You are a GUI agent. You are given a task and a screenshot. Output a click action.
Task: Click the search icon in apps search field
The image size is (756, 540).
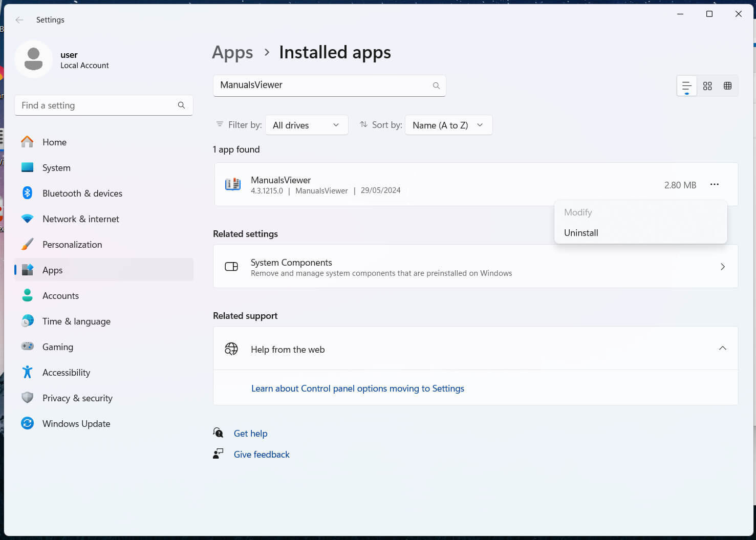436,85
